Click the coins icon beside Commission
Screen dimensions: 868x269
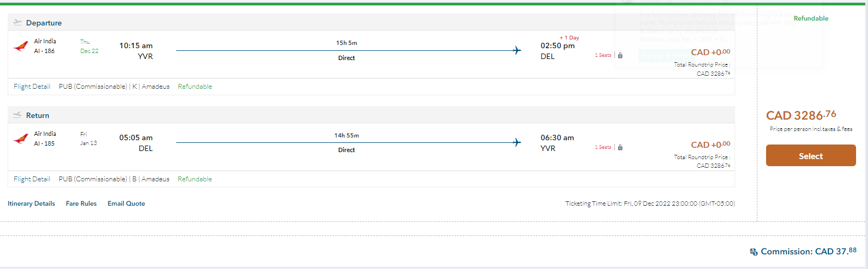click(754, 252)
